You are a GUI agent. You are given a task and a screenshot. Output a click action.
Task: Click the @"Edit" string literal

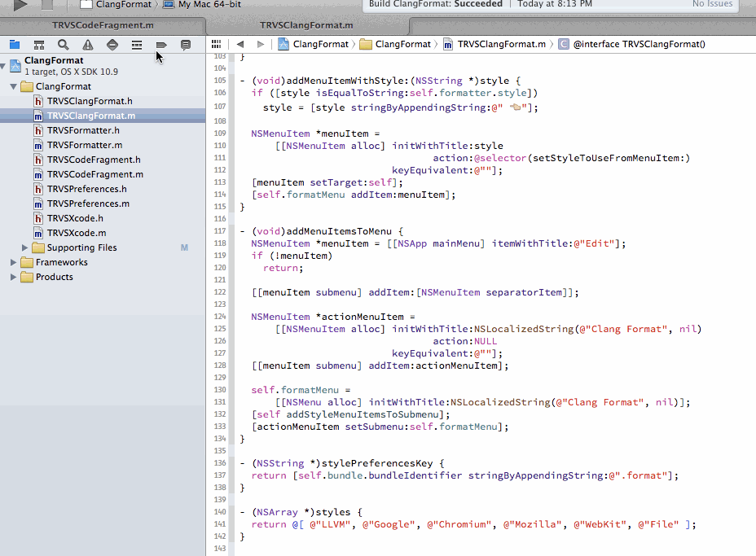pos(594,243)
